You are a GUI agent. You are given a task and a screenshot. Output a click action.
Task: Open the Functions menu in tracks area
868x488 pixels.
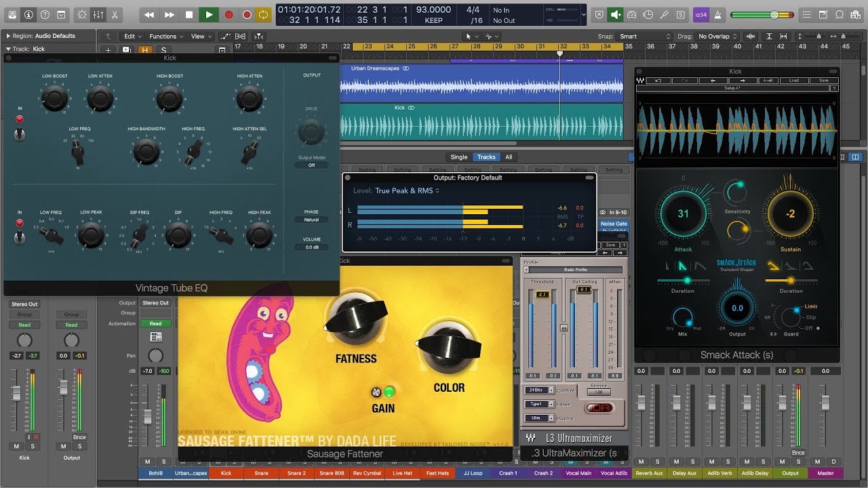(166, 36)
